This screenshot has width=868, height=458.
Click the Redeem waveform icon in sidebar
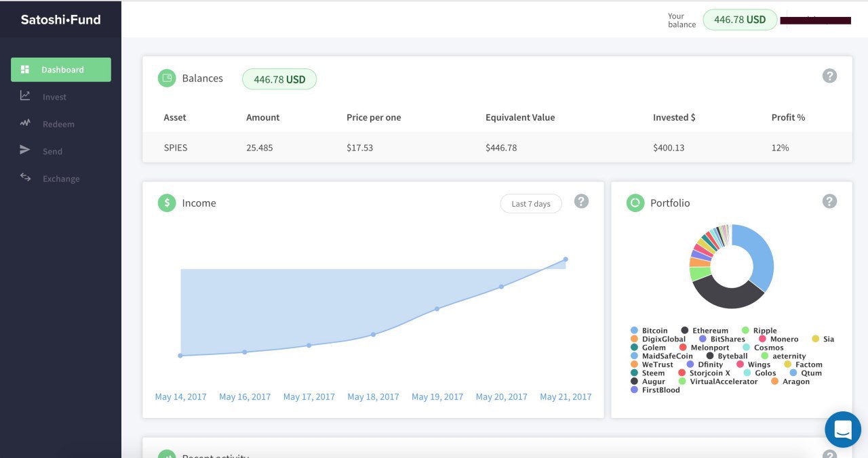[x=25, y=123]
